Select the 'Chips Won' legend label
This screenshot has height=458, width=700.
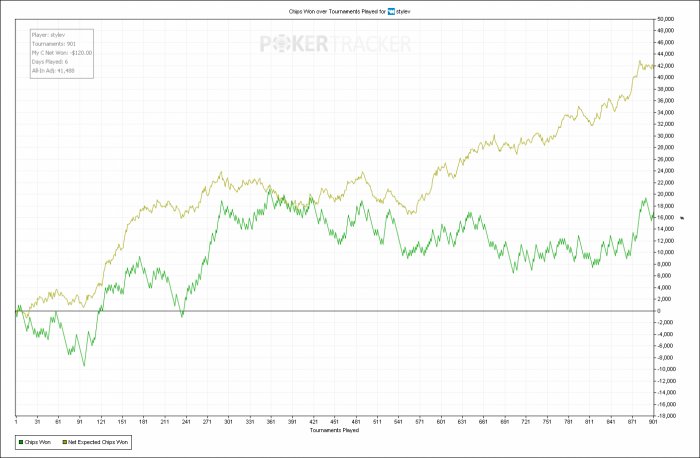point(38,442)
